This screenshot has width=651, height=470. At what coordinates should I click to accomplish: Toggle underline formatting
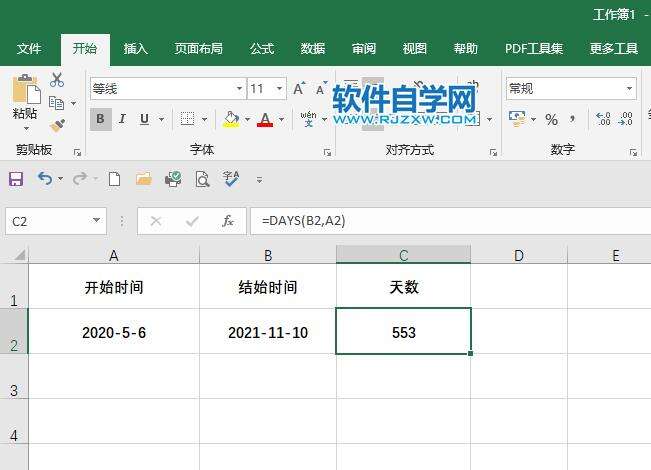coord(144,120)
